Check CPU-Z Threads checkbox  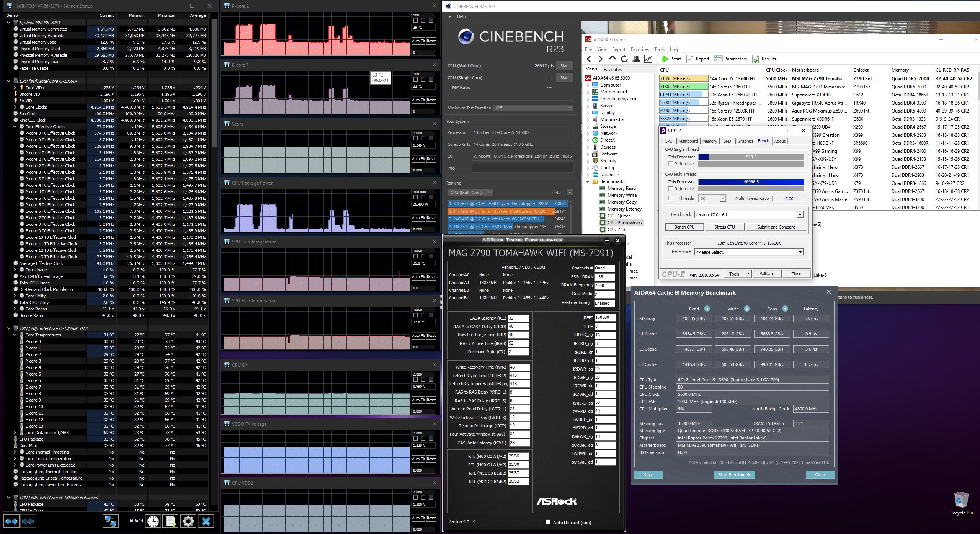click(x=671, y=198)
